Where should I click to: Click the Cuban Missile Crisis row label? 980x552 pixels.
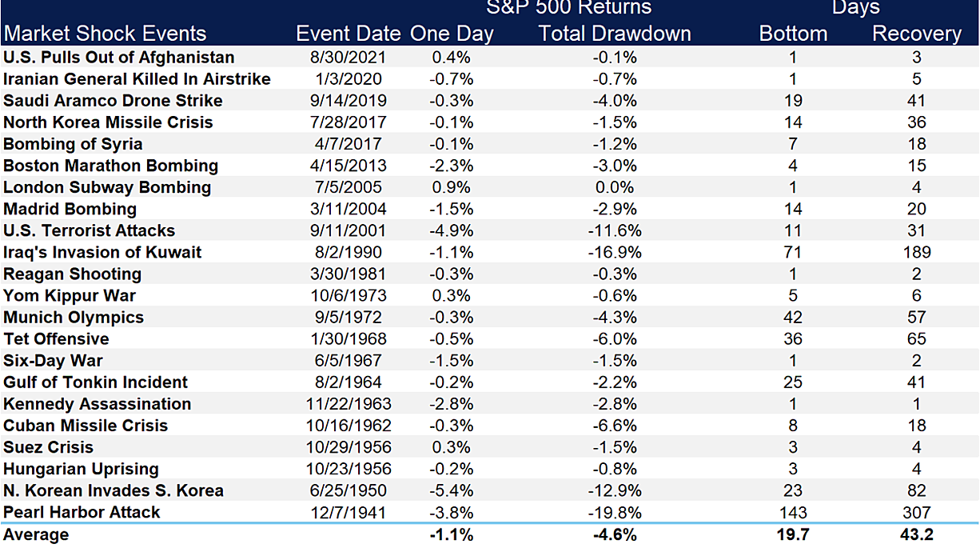tap(86, 426)
